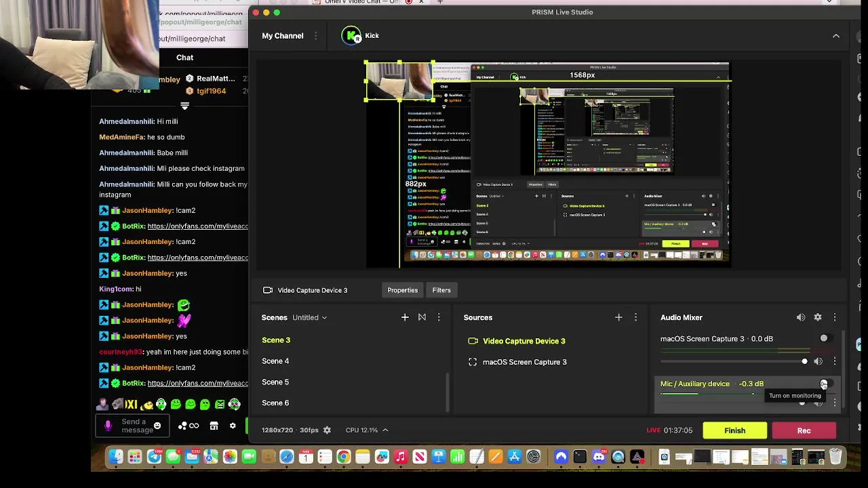Open Sources panel more options menu
The height and width of the screenshot is (488, 868).
pos(635,317)
